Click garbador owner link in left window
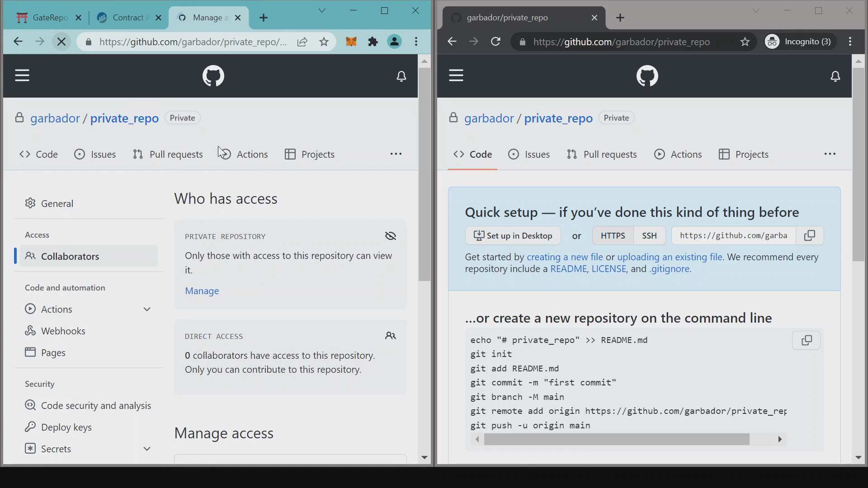Image resolution: width=868 pixels, height=488 pixels. click(55, 118)
